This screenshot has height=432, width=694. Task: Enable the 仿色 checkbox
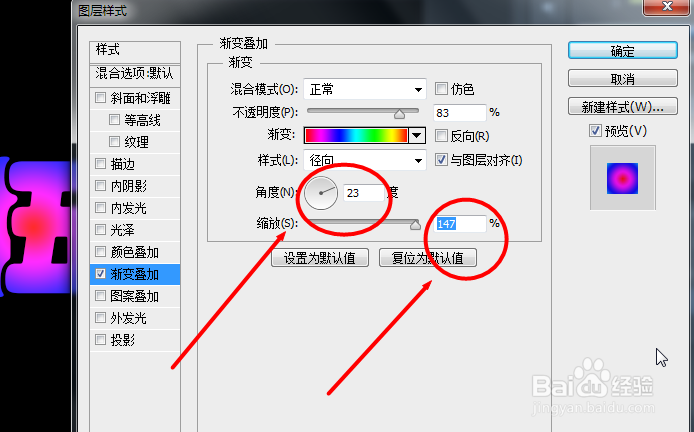[441, 89]
